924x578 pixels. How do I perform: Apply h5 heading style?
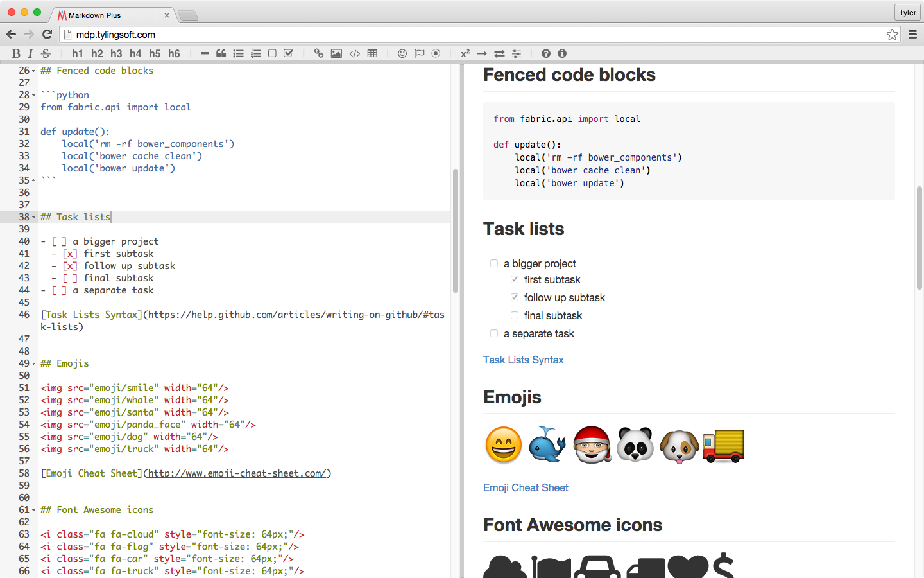(155, 54)
